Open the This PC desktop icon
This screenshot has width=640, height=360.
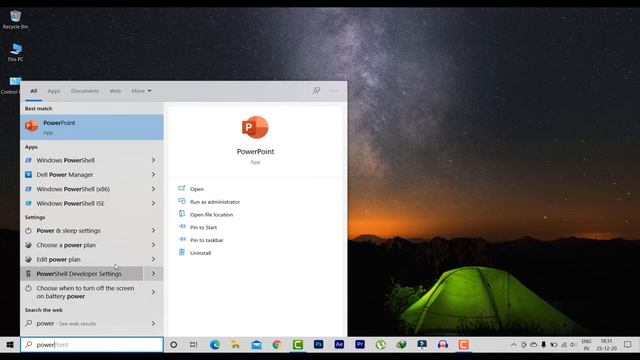(16, 52)
